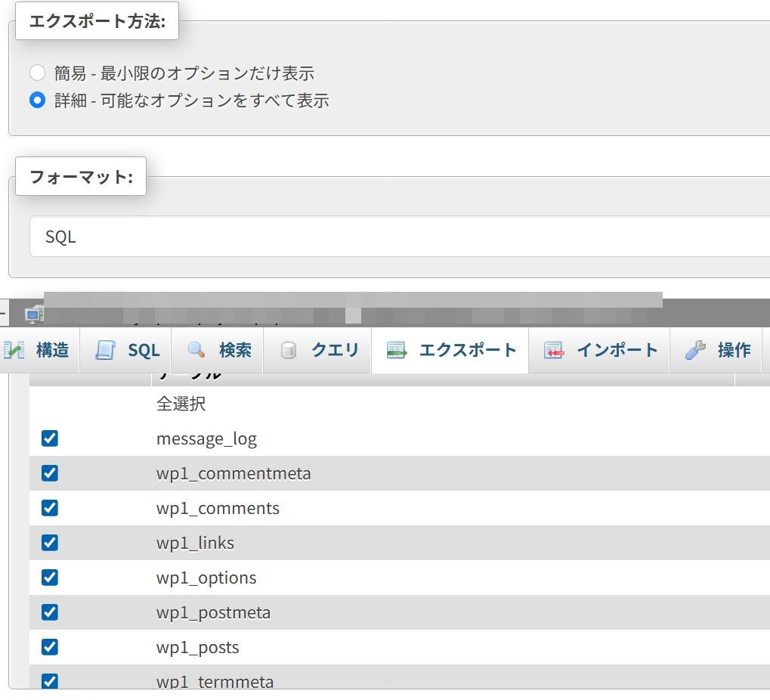Click the magnifier icon for Search
The width and height of the screenshot is (770, 700).
[x=196, y=350]
